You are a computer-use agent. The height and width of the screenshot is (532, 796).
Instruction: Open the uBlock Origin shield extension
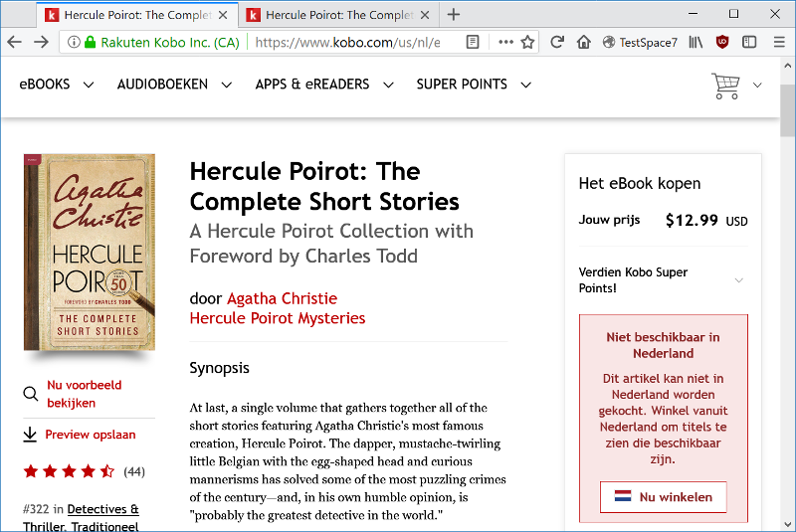coord(722,42)
